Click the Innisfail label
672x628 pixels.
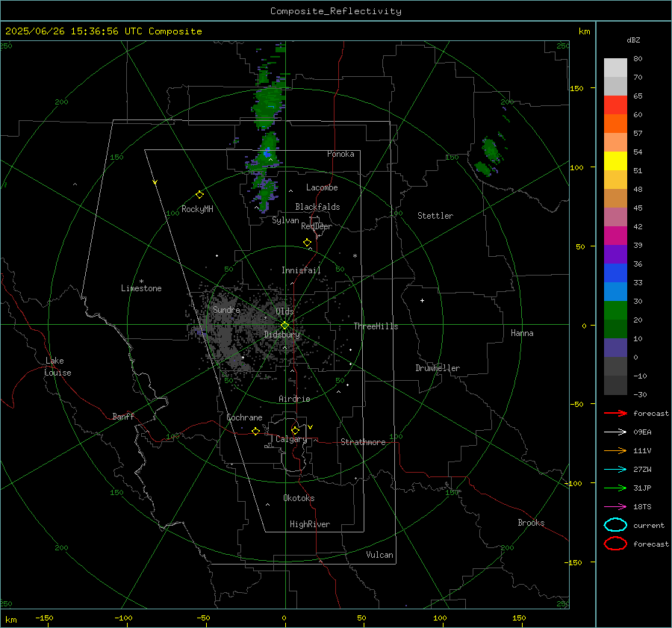pos(301,270)
